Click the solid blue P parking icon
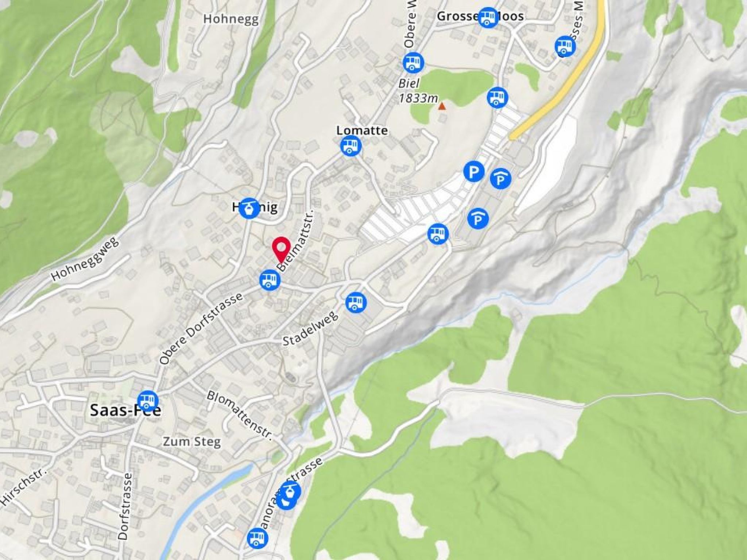The height and width of the screenshot is (560, 747). pyautogui.click(x=474, y=171)
